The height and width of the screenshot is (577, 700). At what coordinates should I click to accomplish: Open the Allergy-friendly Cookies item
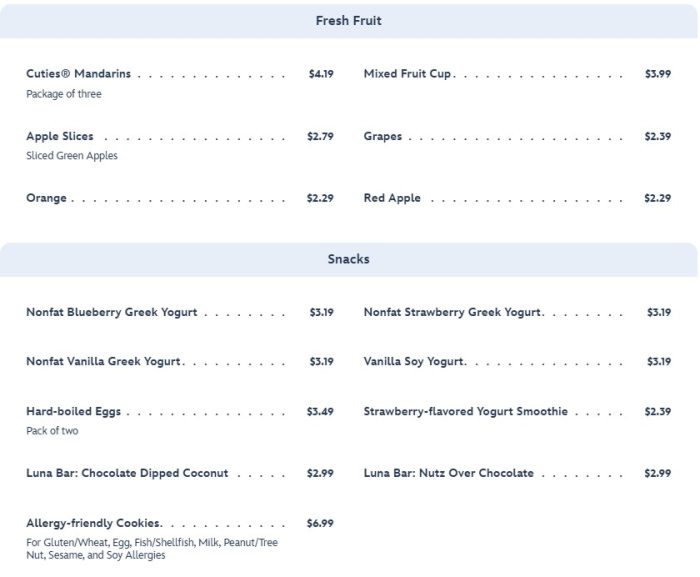click(x=94, y=523)
